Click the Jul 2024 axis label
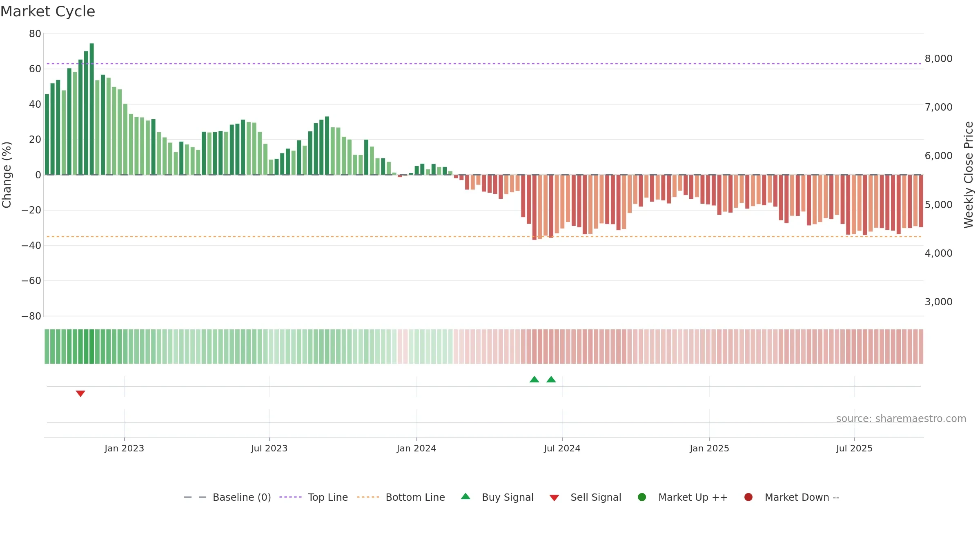 coord(562,448)
